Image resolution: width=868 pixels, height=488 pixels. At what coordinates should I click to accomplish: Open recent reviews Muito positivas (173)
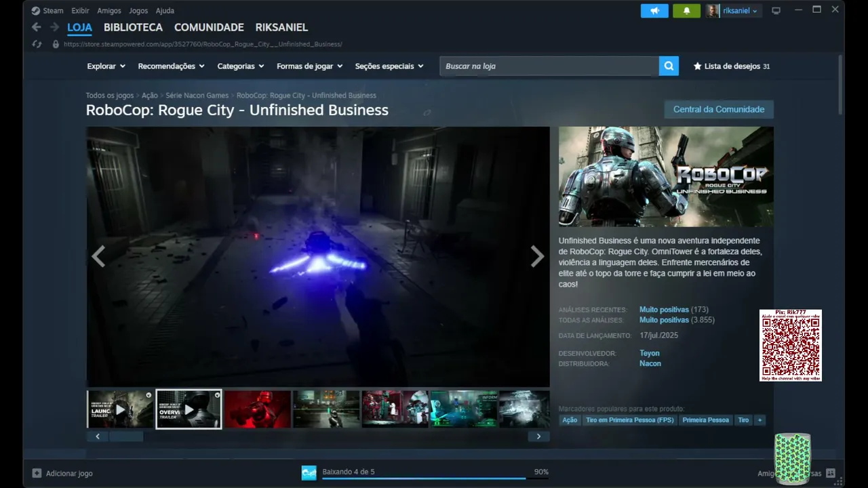coord(673,310)
